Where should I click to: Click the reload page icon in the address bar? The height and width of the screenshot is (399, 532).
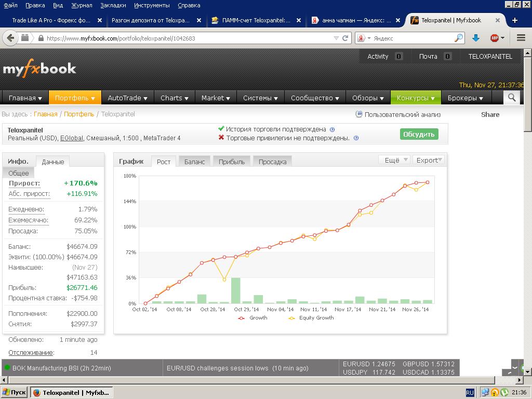(345, 38)
